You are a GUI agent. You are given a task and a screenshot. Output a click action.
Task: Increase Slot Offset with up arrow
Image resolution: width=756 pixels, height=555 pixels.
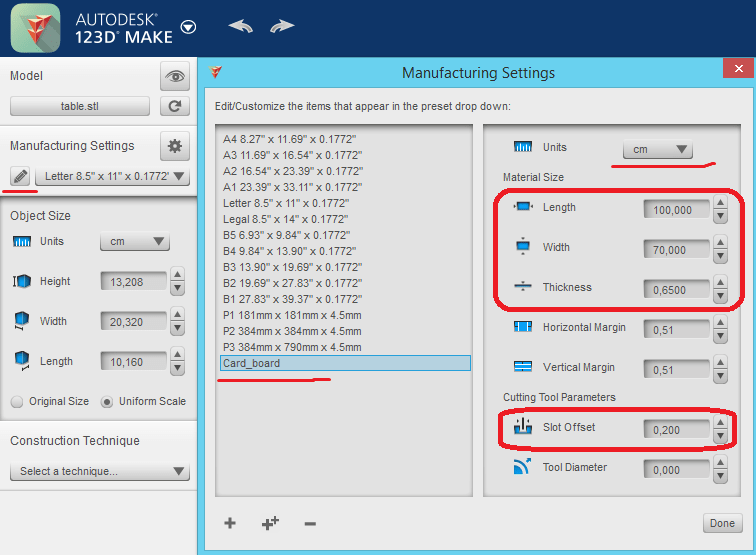(720, 422)
